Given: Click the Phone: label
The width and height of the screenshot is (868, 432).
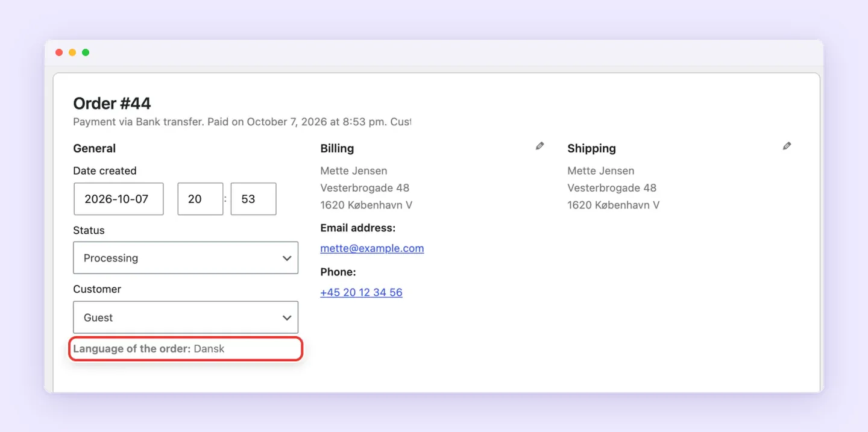Looking at the screenshot, I should [x=338, y=272].
